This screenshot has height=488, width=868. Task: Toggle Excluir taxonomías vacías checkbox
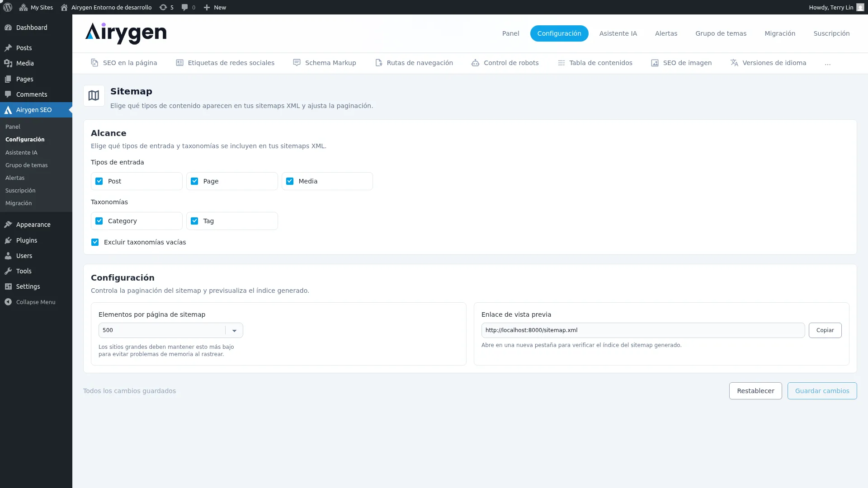(95, 242)
